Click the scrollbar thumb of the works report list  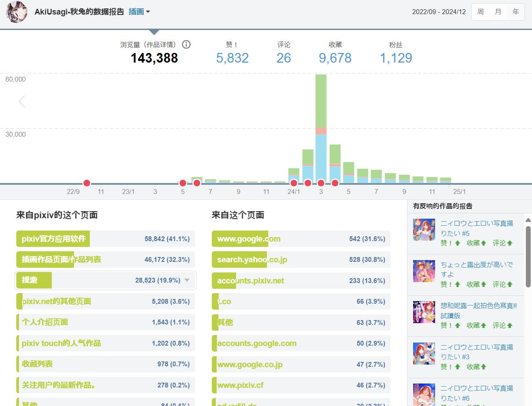[528, 257]
